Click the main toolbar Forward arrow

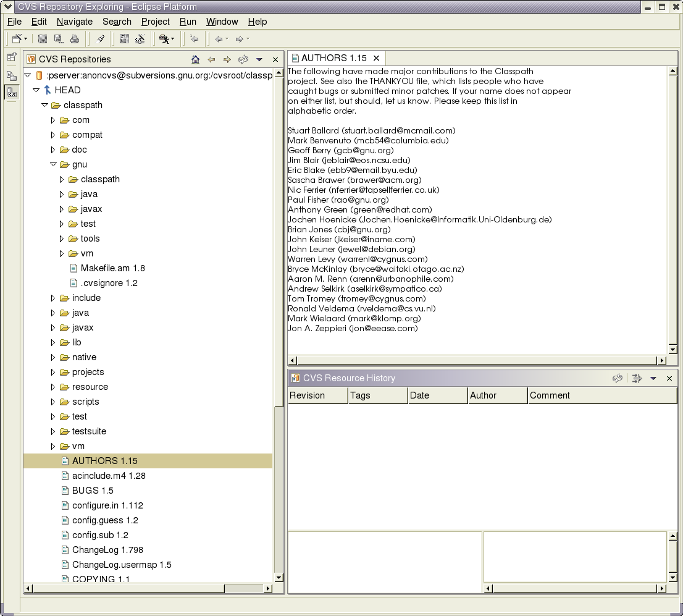(239, 39)
